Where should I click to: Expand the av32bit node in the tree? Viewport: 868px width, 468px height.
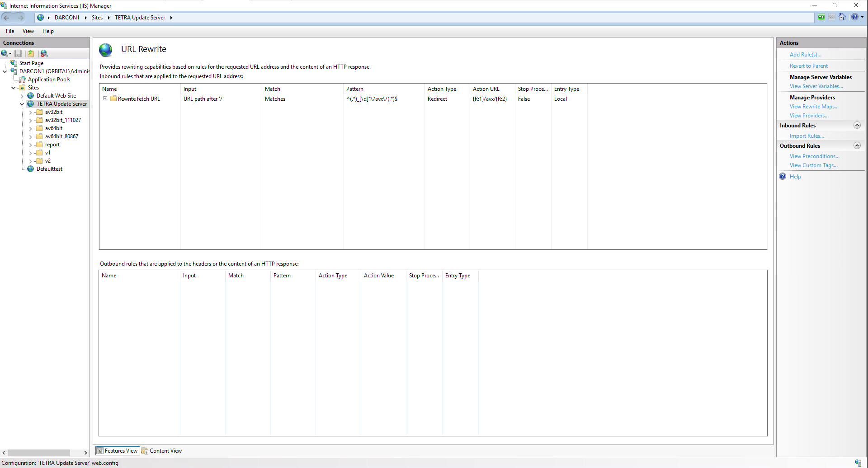point(30,112)
